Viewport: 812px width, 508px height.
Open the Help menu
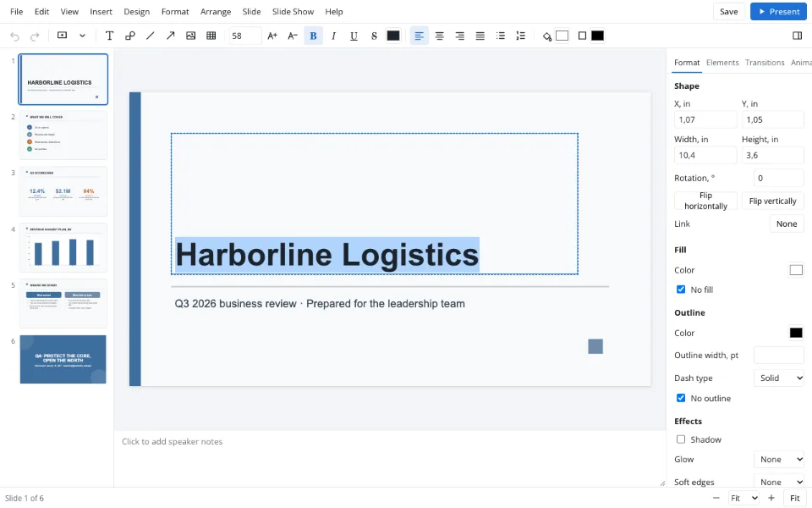(x=334, y=11)
